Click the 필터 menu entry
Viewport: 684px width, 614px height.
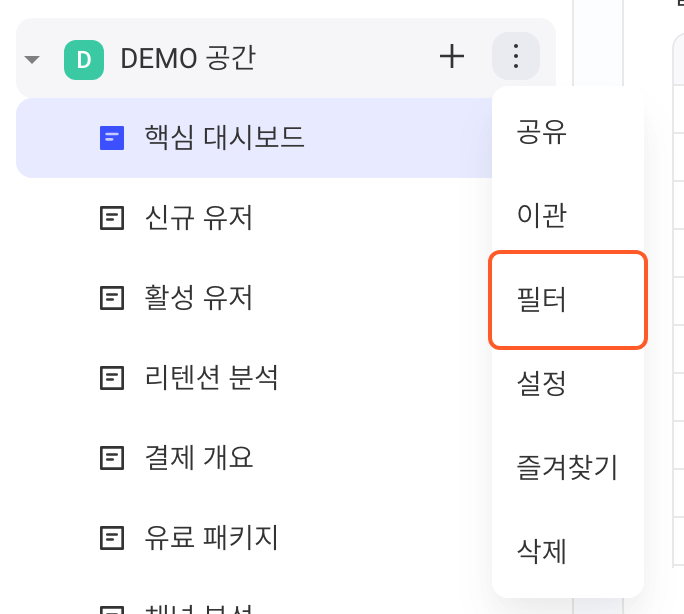(x=568, y=300)
